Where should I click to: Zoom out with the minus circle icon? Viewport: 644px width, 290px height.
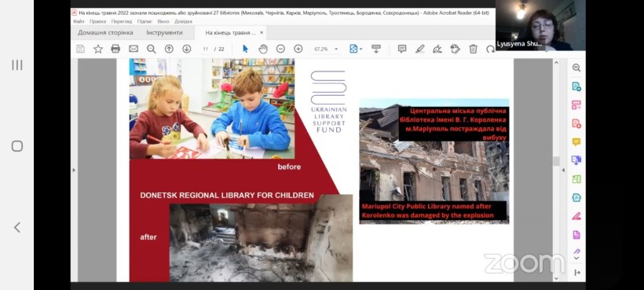[280, 49]
